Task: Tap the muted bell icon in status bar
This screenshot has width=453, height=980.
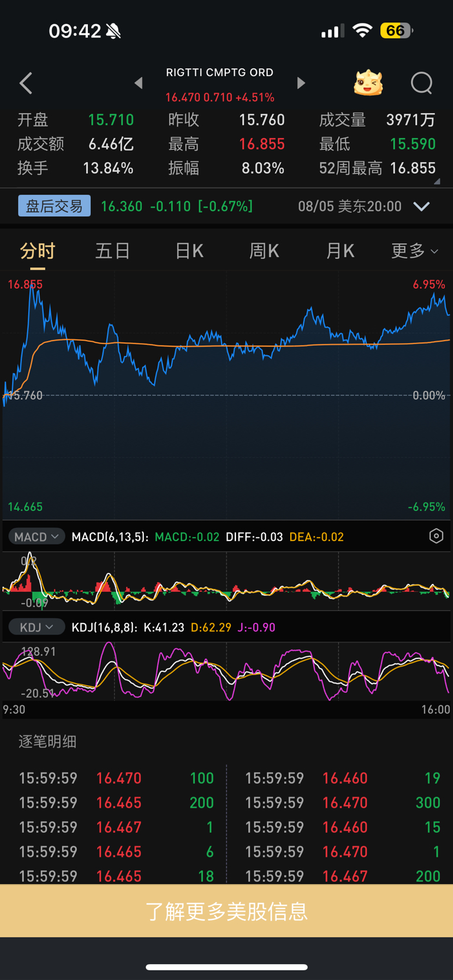Action: tap(113, 31)
